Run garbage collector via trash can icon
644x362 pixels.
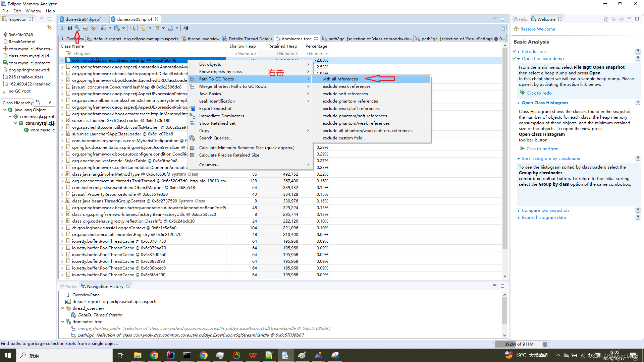click(x=545, y=344)
